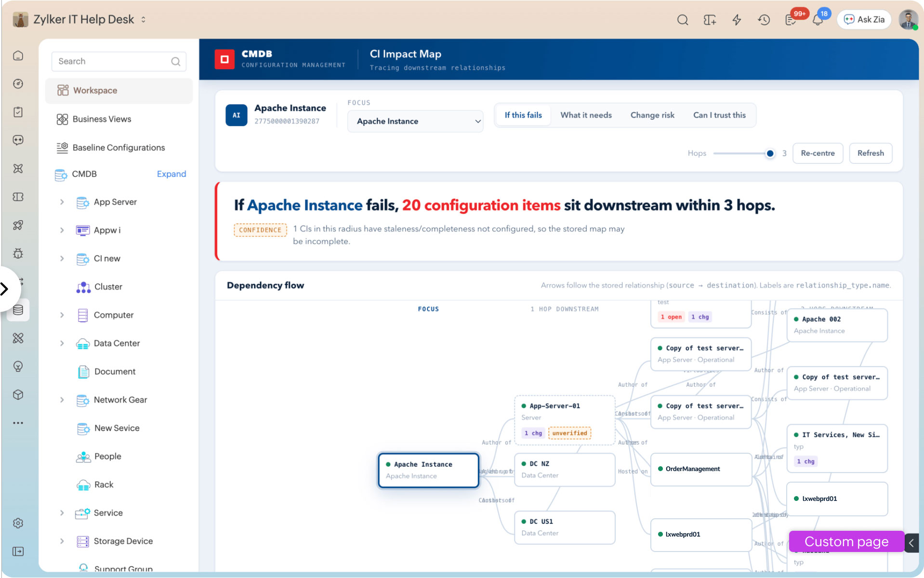Screen dimensions: 924x578
Task: Expand the Network Gear tree node chevron
Action: tap(62, 400)
